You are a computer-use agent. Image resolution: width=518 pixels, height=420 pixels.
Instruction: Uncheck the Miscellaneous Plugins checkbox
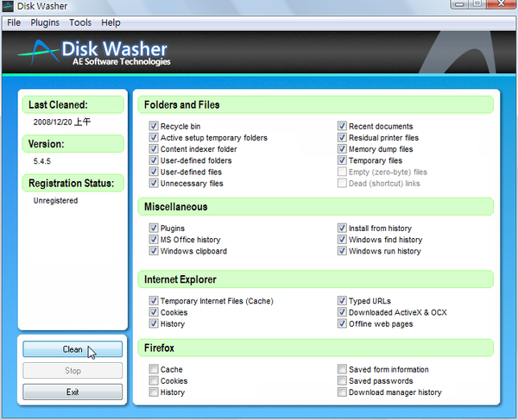pyautogui.click(x=154, y=228)
